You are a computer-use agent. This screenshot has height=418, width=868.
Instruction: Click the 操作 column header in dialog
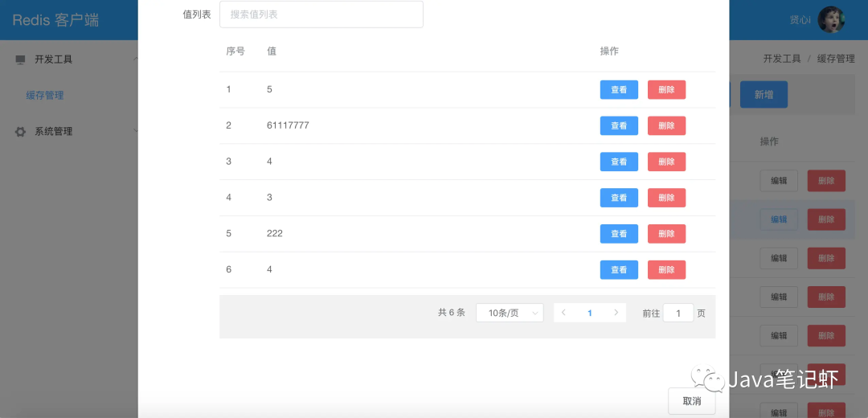click(609, 51)
